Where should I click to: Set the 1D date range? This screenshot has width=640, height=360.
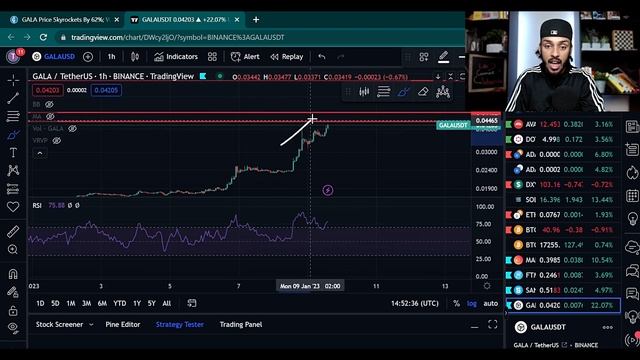coord(40,303)
